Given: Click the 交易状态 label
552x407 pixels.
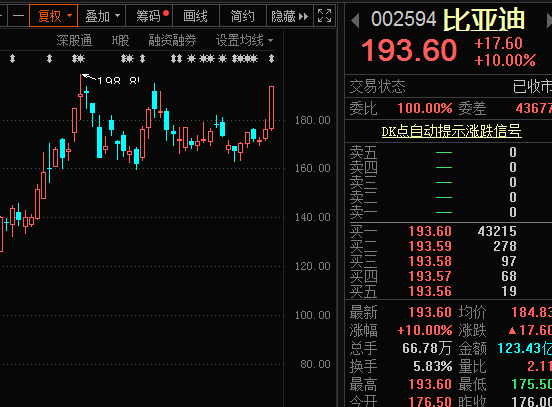Looking at the screenshot, I should [x=377, y=87].
